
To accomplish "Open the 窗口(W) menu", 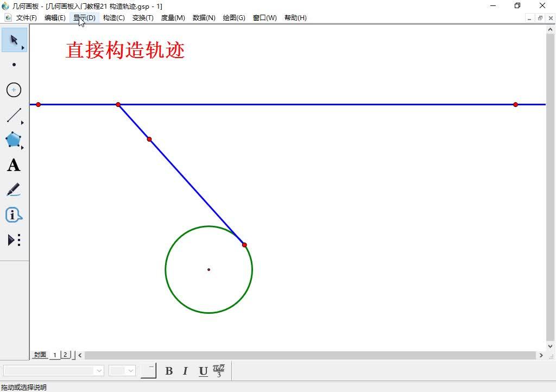I will pyautogui.click(x=265, y=18).
